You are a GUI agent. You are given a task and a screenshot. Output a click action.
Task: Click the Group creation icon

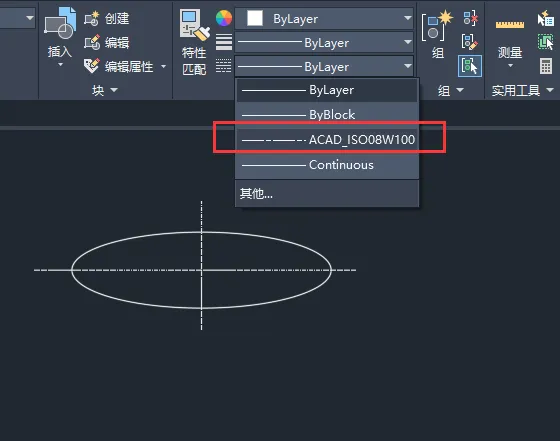pyautogui.click(x=437, y=26)
